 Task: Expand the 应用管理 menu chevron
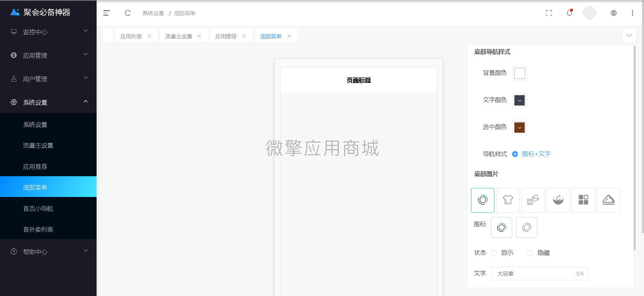click(86, 54)
